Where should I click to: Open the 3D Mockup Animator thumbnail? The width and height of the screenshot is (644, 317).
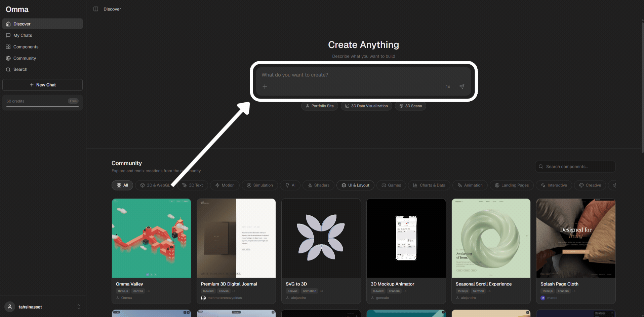point(406,238)
